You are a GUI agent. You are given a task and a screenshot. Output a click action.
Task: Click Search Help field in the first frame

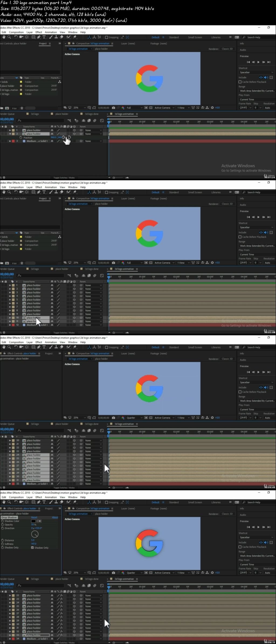click(x=258, y=37)
